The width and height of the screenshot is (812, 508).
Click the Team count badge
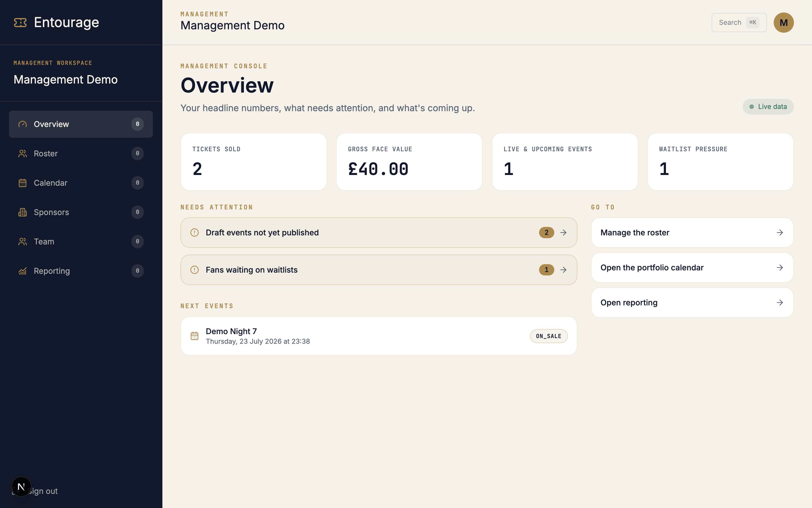click(138, 242)
